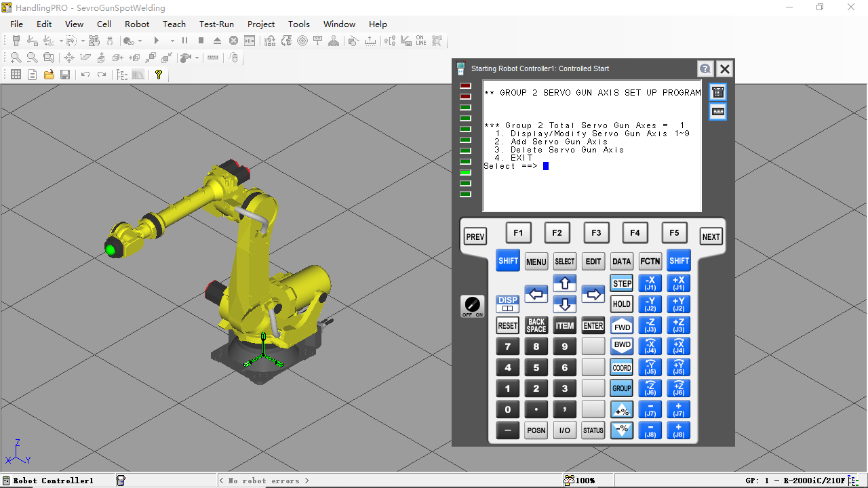The width and height of the screenshot is (868, 488).
Task: Open a cell with the folder icon
Action: (x=49, y=75)
